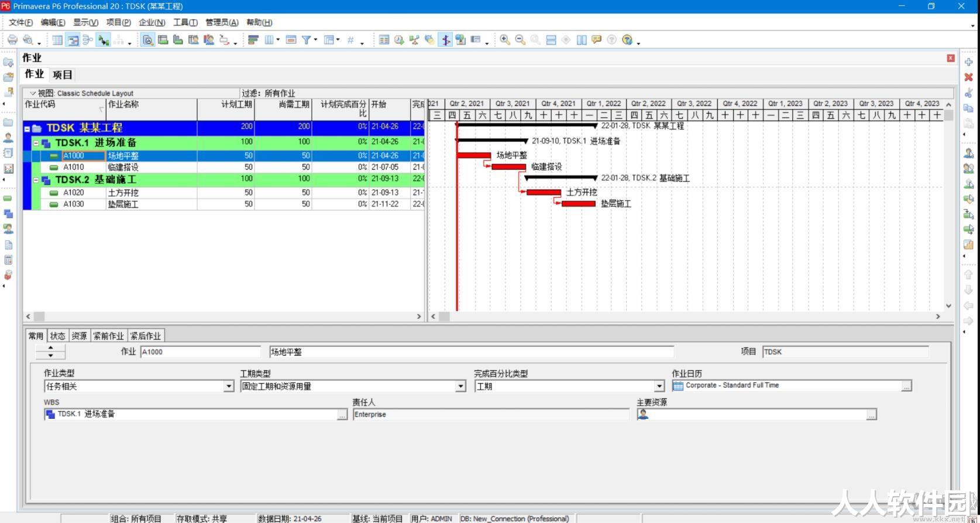Switch to Activity Network view icon
This screenshot has width=980, height=523.
(88, 40)
